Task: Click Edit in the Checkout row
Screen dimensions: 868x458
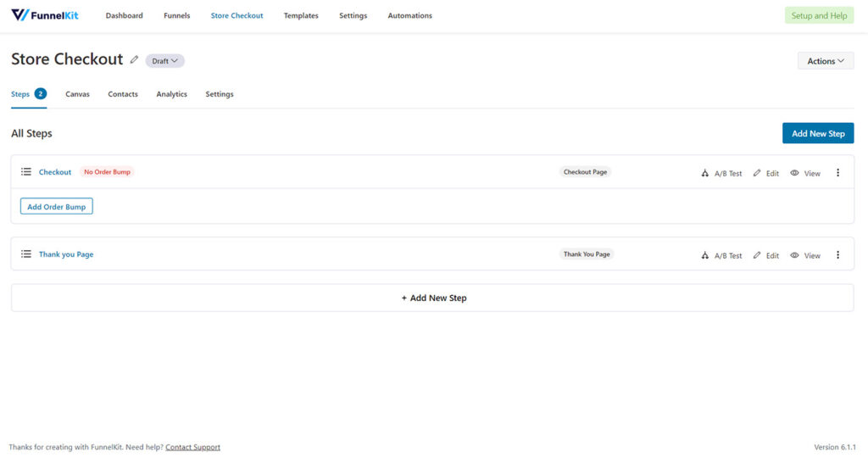Action: click(x=766, y=173)
